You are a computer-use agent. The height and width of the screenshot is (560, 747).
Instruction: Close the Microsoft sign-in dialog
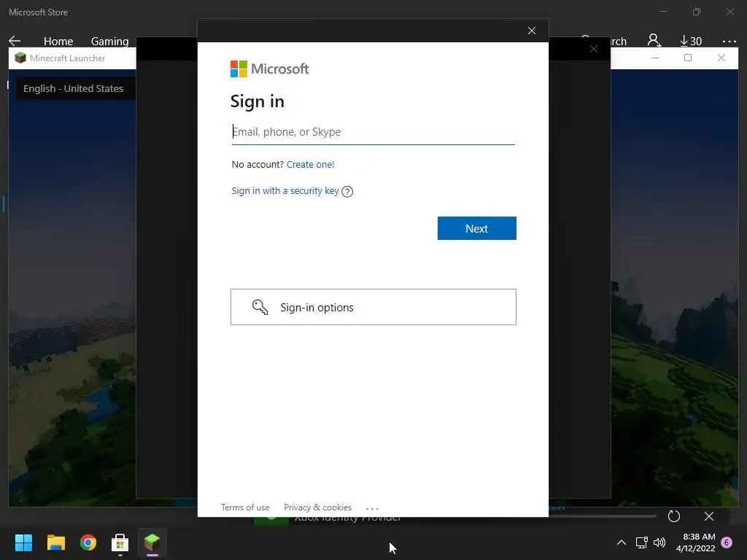(x=532, y=31)
